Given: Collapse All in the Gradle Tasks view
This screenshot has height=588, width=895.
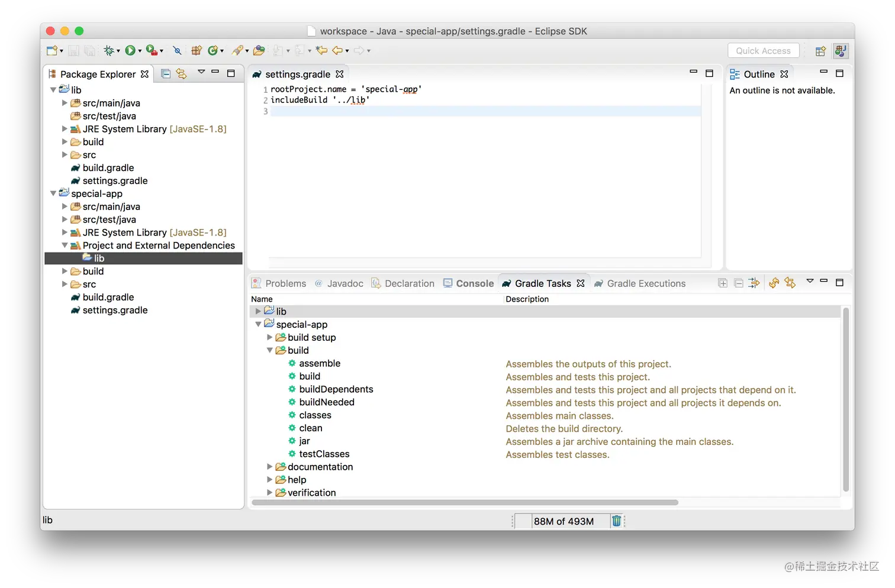Looking at the screenshot, I should click(x=738, y=283).
